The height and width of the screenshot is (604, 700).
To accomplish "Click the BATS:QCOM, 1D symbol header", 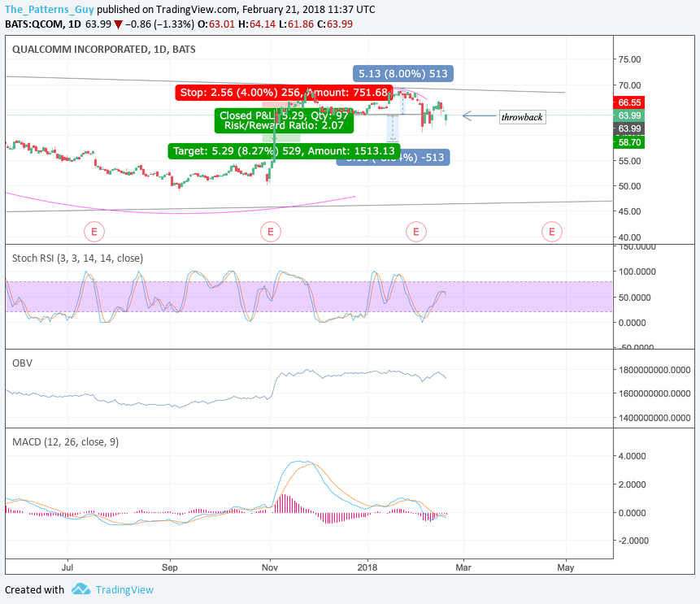I will 43,24.
